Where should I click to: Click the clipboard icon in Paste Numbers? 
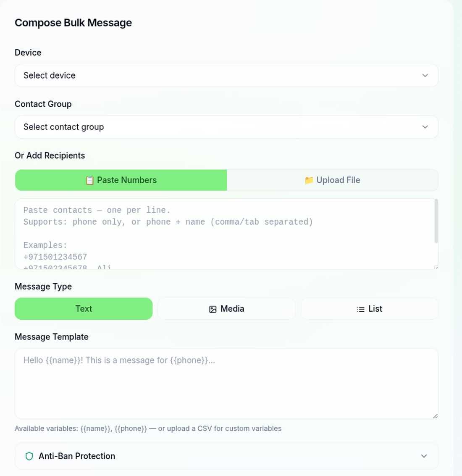[x=89, y=180]
